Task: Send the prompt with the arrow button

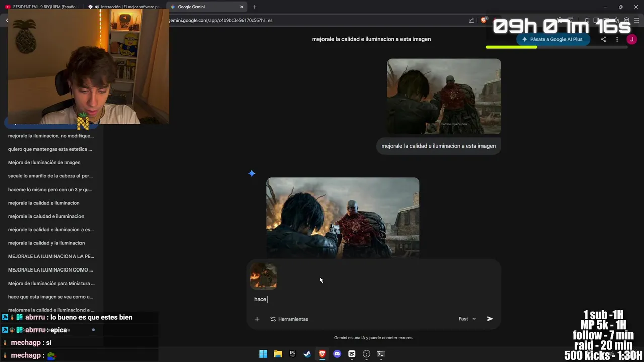Action: click(490, 319)
